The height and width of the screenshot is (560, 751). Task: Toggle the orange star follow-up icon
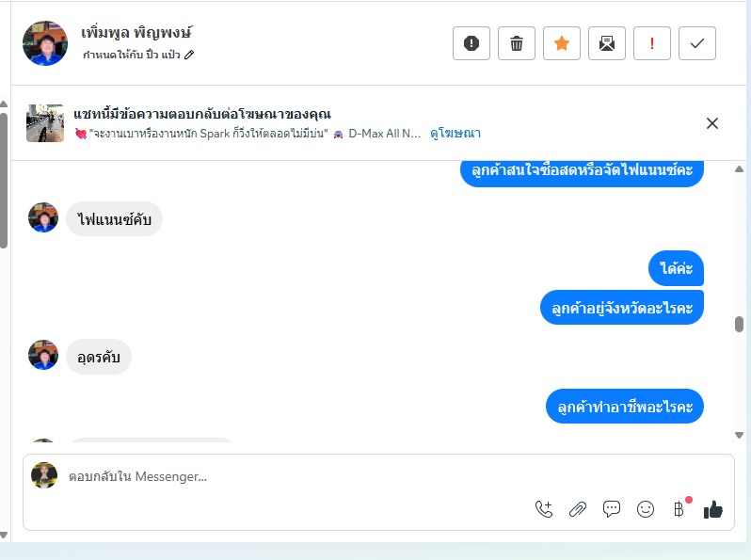click(x=561, y=43)
